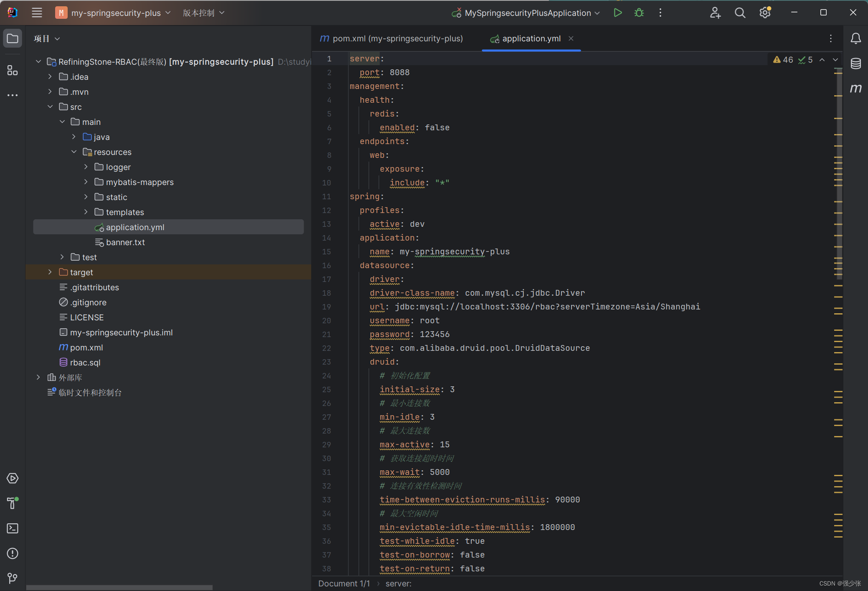Expand the .idea folder
This screenshot has height=591, width=868.
point(50,77)
